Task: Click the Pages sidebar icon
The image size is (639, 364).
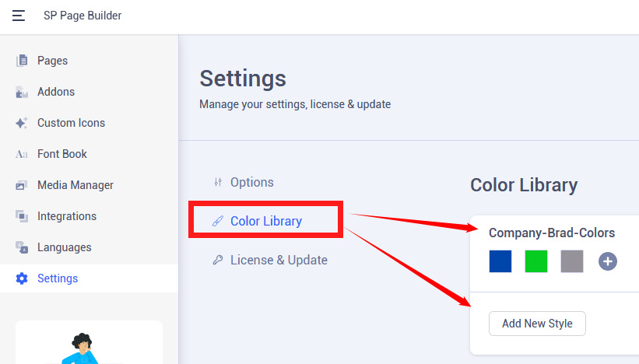Action: pos(22,61)
